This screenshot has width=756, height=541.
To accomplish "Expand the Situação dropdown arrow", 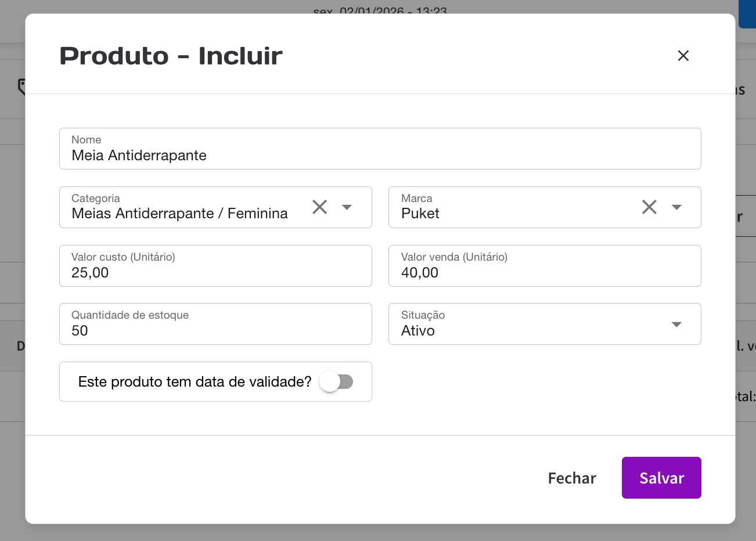I will [x=676, y=324].
